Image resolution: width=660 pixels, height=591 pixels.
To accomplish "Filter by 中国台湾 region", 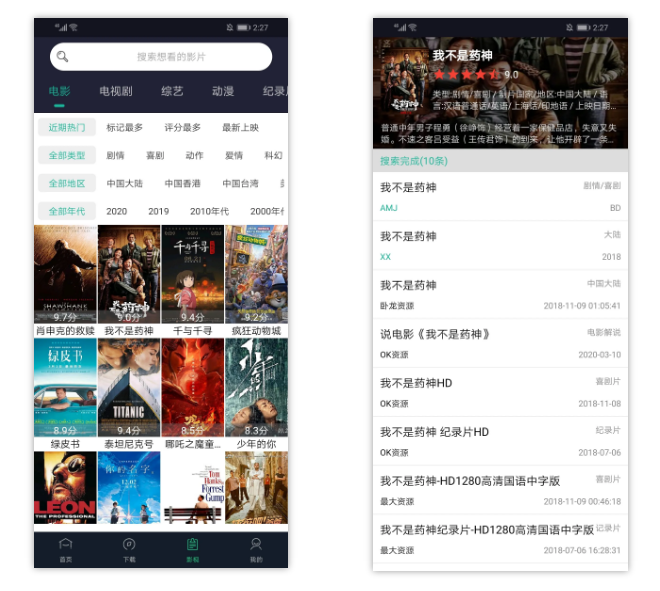I will click(x=240, y=183).
